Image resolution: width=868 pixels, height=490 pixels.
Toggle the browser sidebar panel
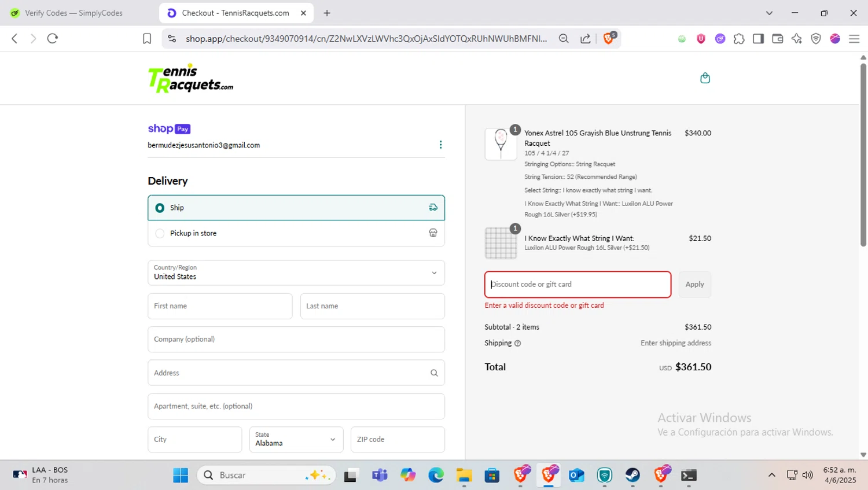(x=758, y=39)
